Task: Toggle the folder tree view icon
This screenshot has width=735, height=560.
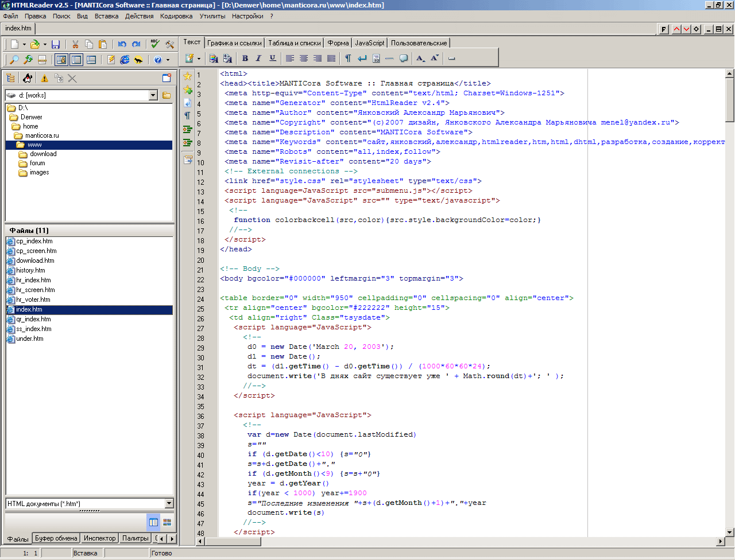Action: [x=10, y=79]
